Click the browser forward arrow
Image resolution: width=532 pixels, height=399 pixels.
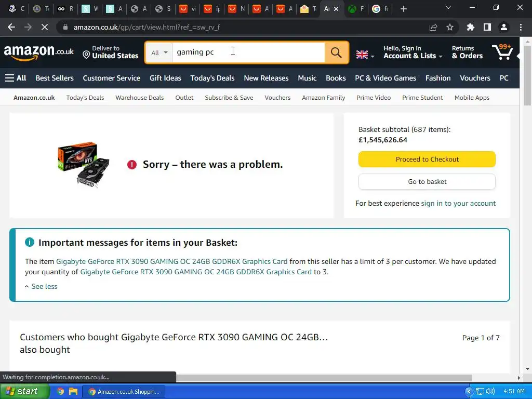coord(28,27)
